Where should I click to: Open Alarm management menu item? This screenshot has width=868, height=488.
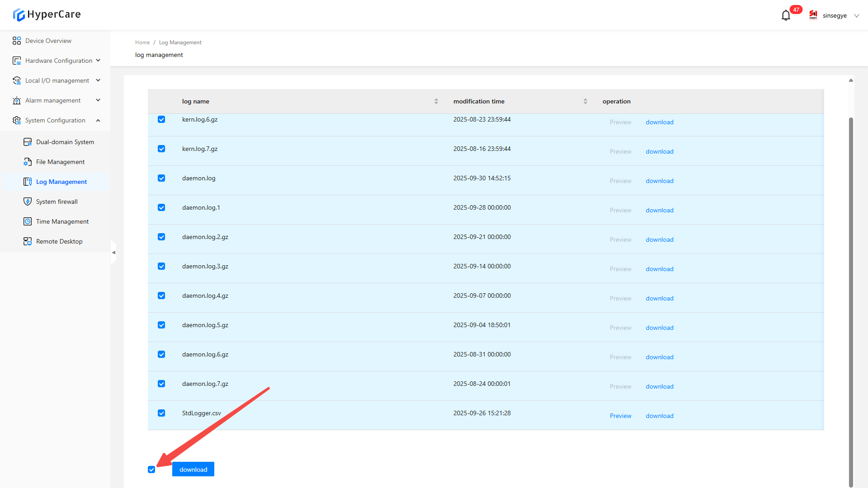(x=53, y=100)
